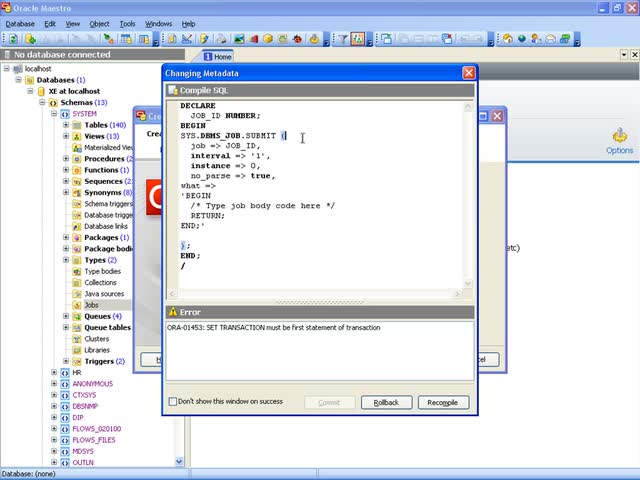Click the ORA-01453 error message box

pyautogui.click(x=320, y=351)
